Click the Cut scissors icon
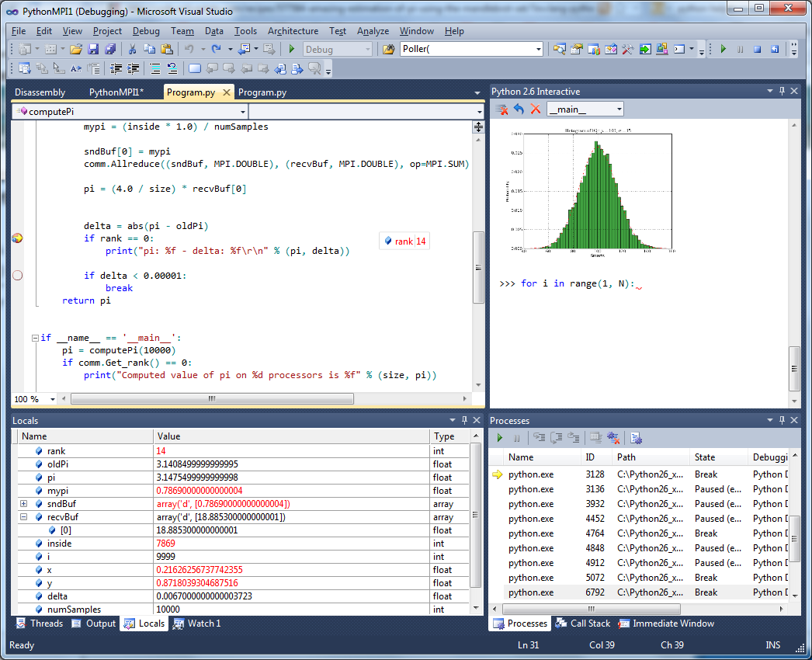Image resolution: width=812 pixels, height=660 pixels. click(133, 49)
